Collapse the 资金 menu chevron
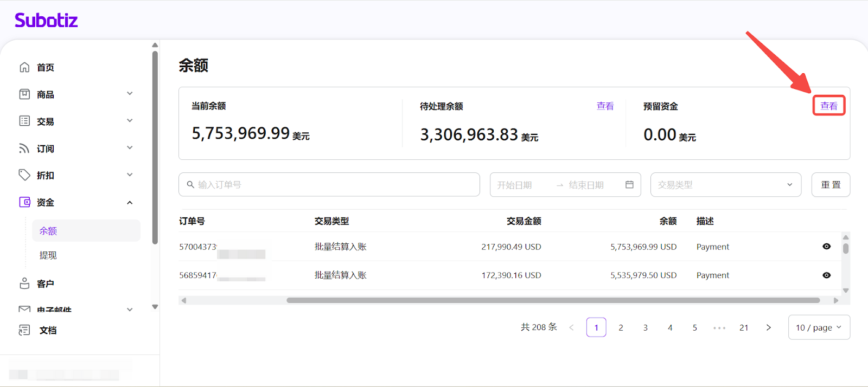Viewport: 868px width, 387px height. click(130, 203)
